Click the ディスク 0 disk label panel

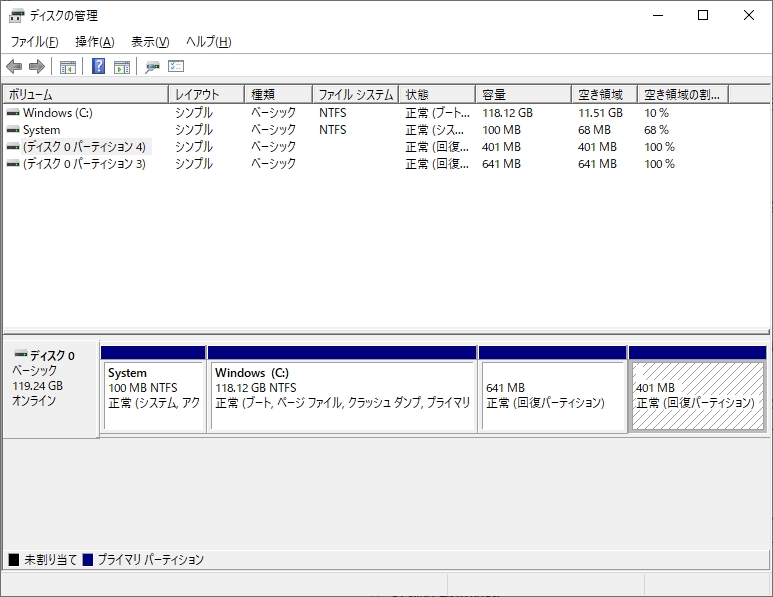51,388
